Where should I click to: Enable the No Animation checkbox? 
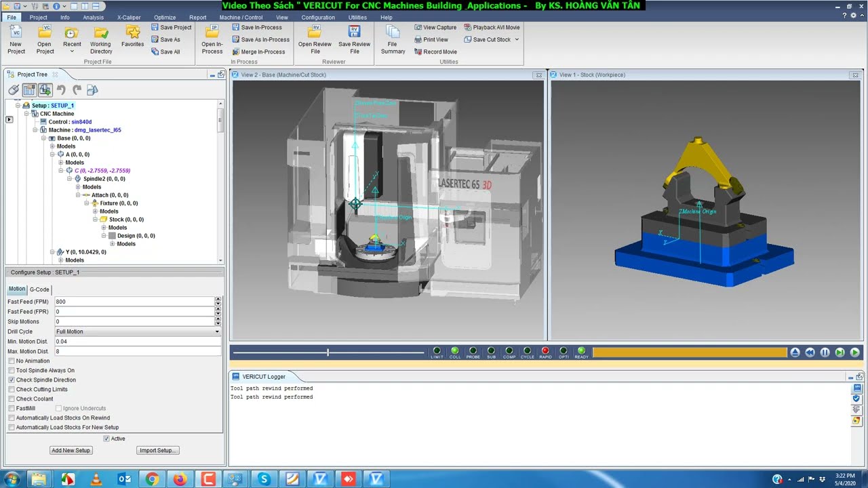(x=12, y=361)
